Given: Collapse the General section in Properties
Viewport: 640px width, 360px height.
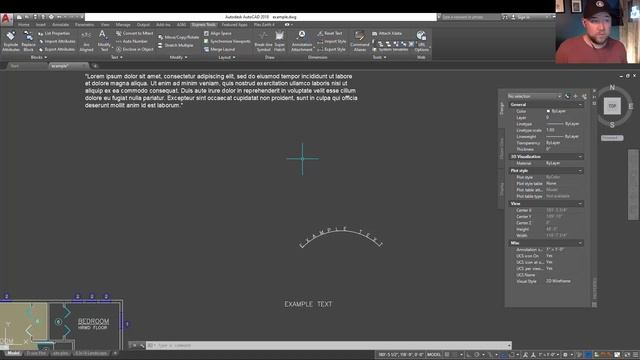Looking at the screenshot, I should click(x=580, y=105).
